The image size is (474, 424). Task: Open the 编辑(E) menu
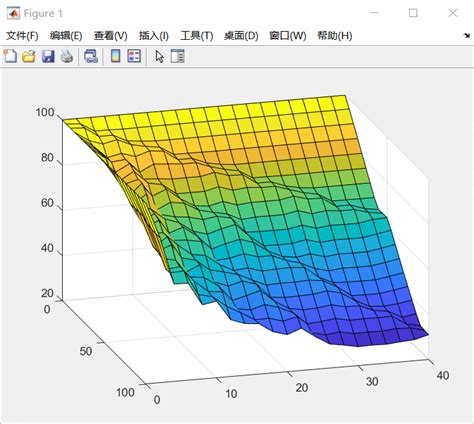(x=66, y=36)
